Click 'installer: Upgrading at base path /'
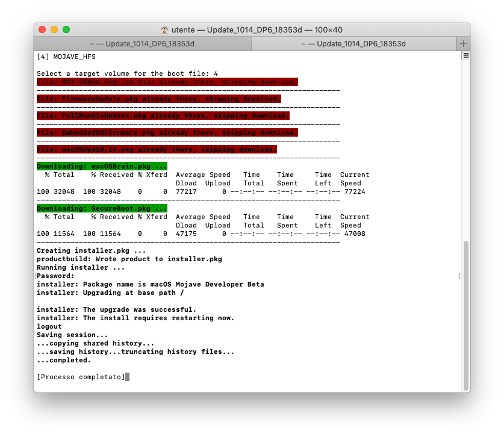504x437 pixels. (x=110, y=293)
